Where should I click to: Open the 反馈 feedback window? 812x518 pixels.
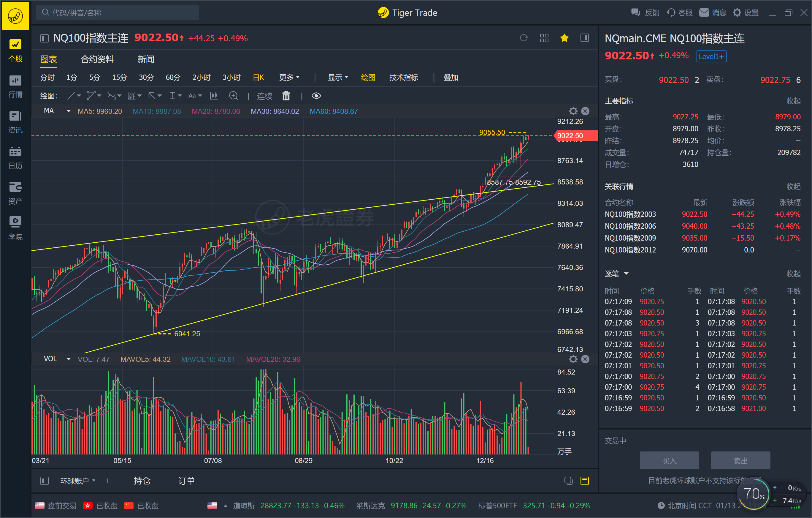pos(645,13)
